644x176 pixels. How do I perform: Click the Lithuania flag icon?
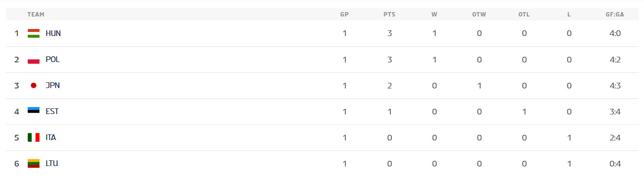click(x=33, y=163)
